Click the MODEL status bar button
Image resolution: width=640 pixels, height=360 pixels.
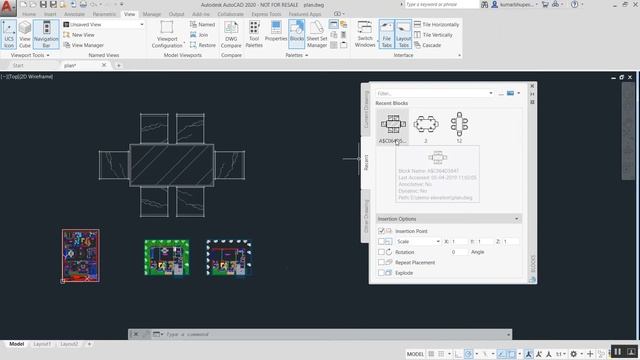point(415,354)
